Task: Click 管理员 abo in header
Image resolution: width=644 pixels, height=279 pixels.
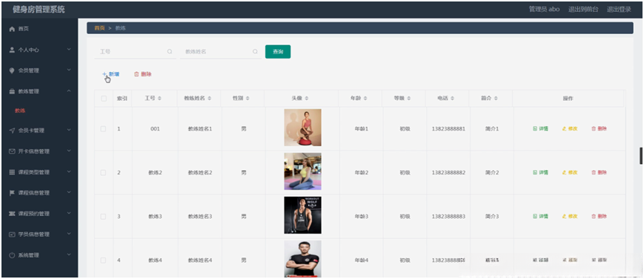Action: 544,9
